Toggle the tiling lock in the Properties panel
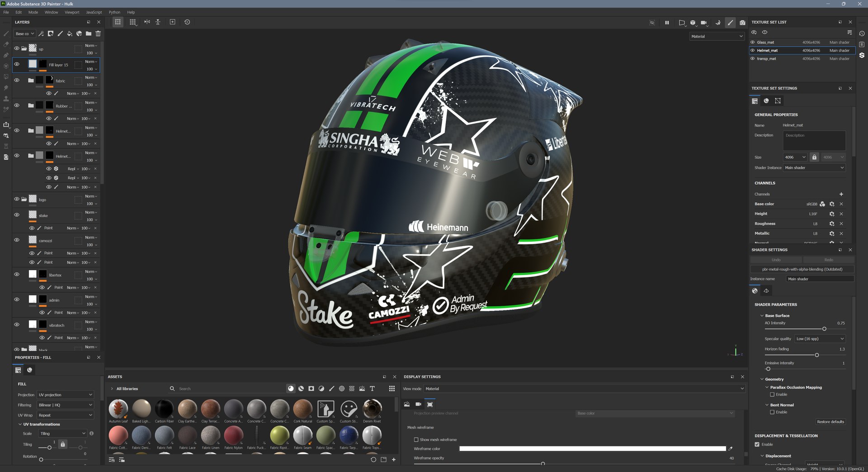 point(63,444)
